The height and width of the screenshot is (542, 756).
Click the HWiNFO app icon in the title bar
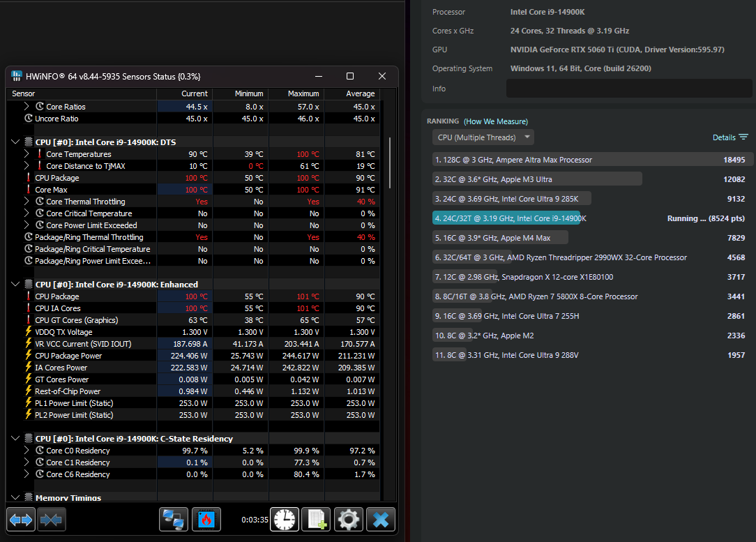(17, 76)
